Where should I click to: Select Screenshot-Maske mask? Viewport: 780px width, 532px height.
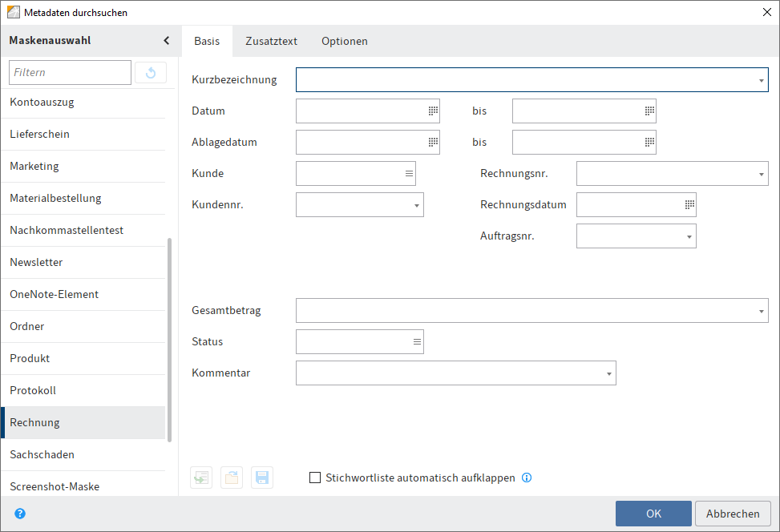tap(83, 485)
